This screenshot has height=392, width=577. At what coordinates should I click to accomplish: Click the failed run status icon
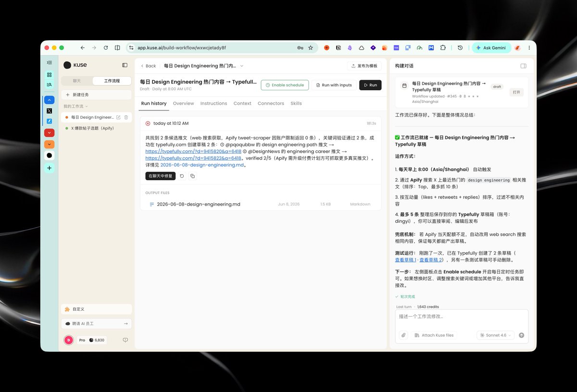[148, 123]
